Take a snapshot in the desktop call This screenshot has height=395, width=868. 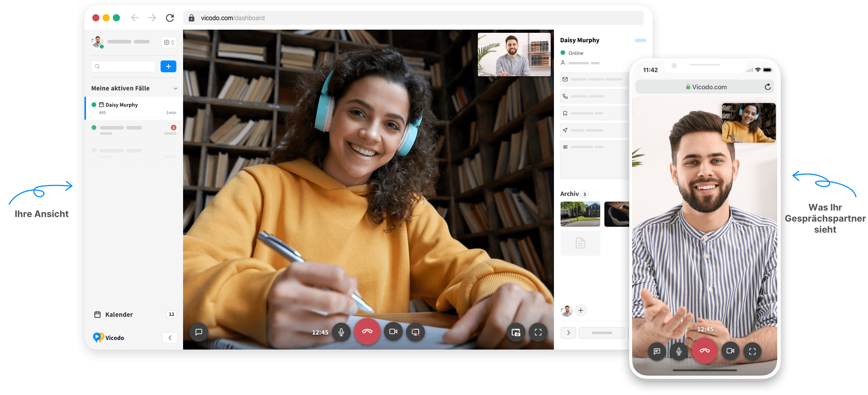coord(516,332)
